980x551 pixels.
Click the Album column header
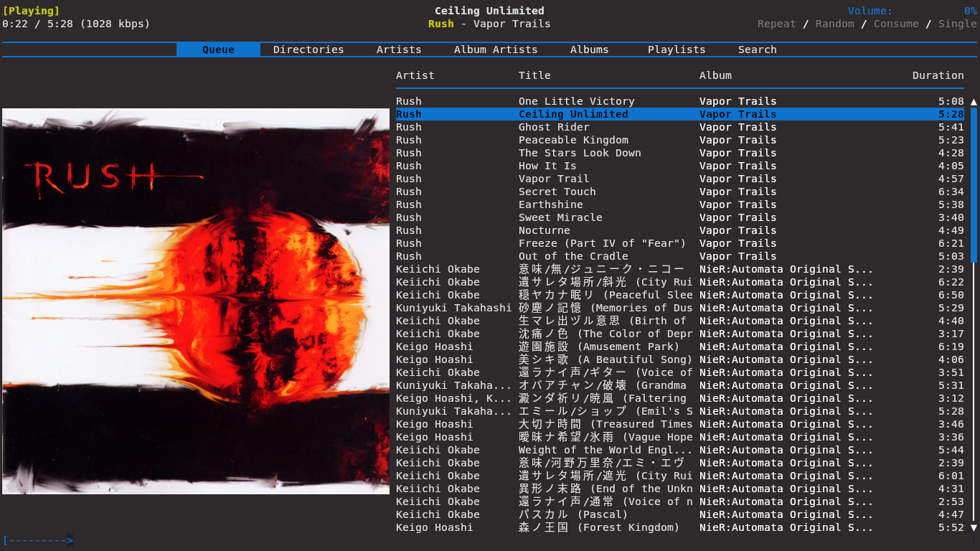click(x=715, y=75)
